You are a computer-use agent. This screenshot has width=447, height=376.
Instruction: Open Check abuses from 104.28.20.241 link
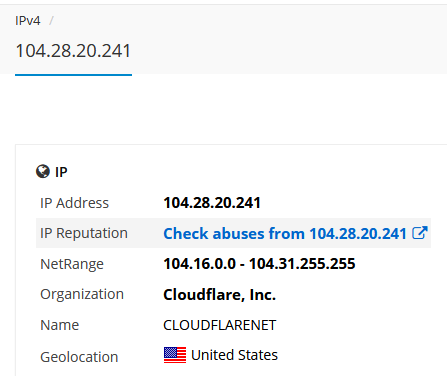pyautogui.click(x=285, y=233)
